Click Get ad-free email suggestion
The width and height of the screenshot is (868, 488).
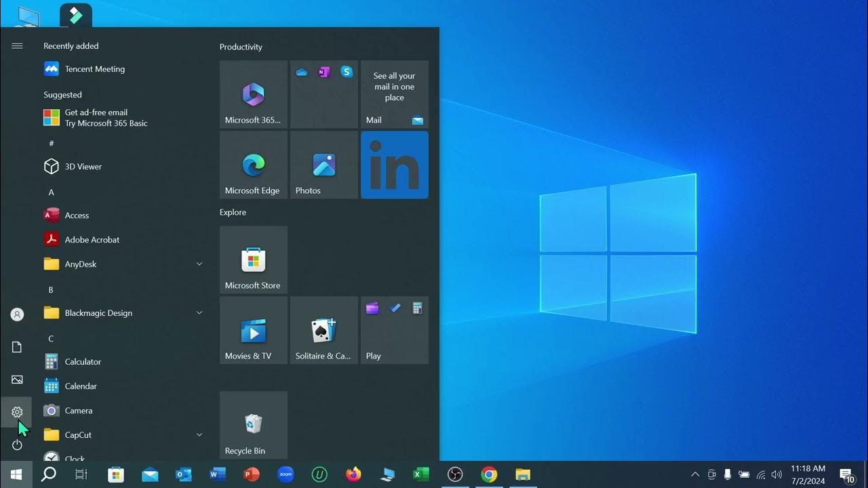pos(123,118)
